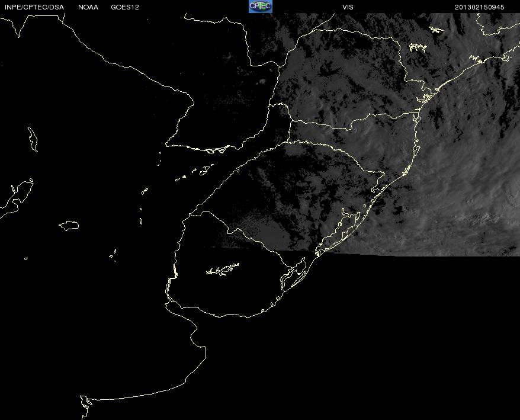Select the timestamp 201302150945
This screenshot has width=520, height=420.
pyautogui.click(x=480, y=7)
